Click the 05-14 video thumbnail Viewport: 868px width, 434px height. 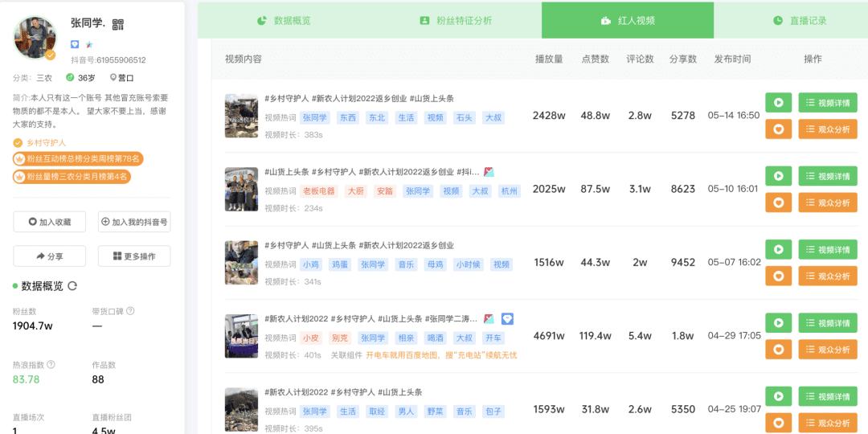241,116
